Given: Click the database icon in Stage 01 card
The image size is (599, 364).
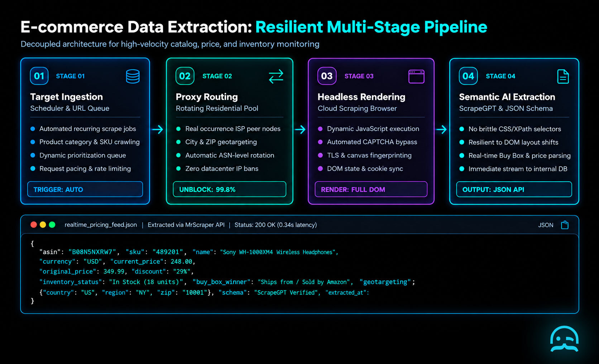Looking at the screenshot, I should click(133, 76).
